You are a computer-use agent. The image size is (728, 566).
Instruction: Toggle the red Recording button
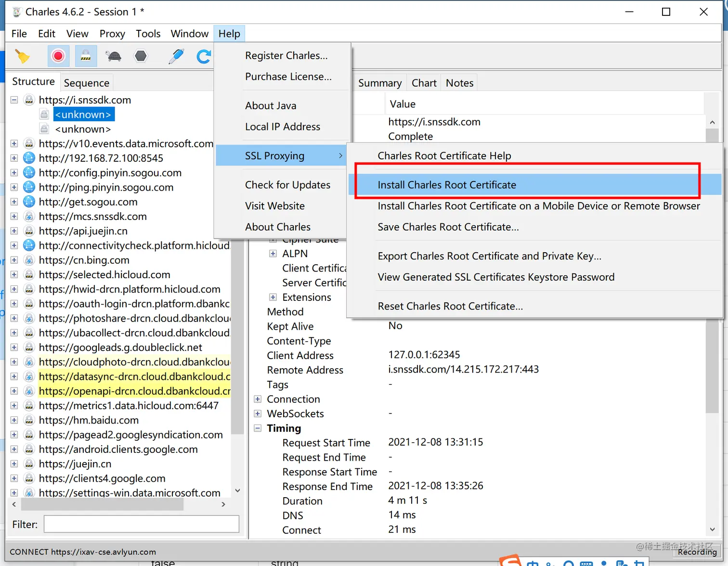coord(58,56)
